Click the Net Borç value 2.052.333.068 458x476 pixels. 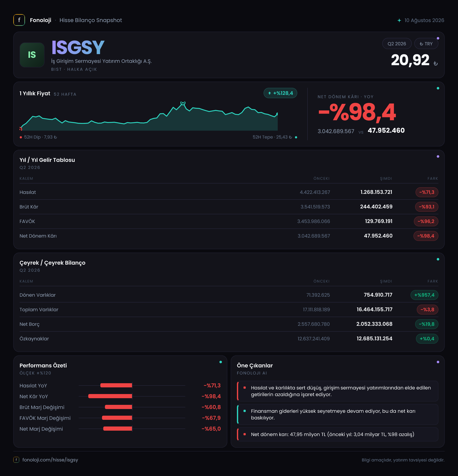374,324
